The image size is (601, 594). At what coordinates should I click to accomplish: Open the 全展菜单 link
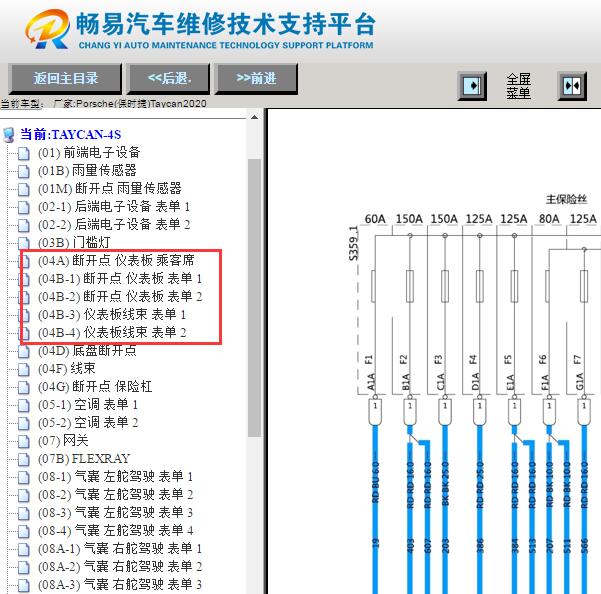[518, 86]
